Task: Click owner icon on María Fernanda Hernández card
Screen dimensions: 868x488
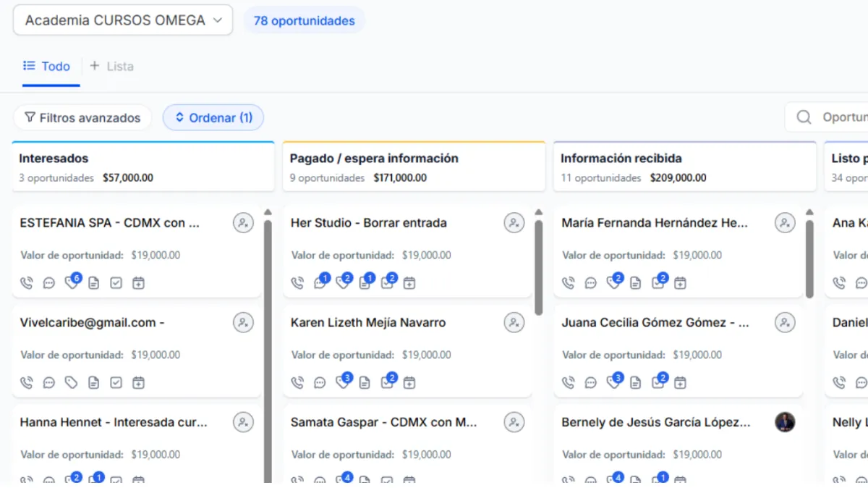Action: point(785,223)
